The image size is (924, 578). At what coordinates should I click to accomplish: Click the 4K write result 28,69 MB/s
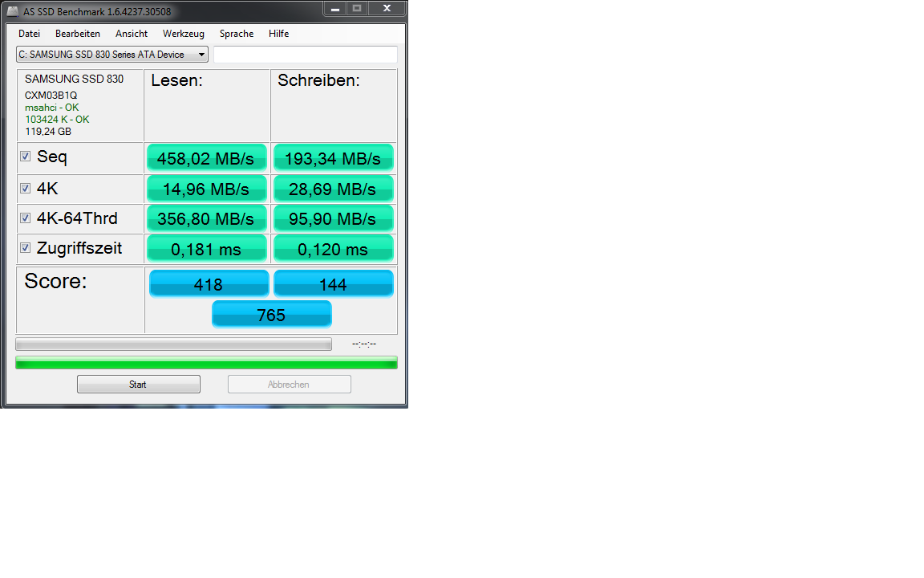click(x=333, y=189)
